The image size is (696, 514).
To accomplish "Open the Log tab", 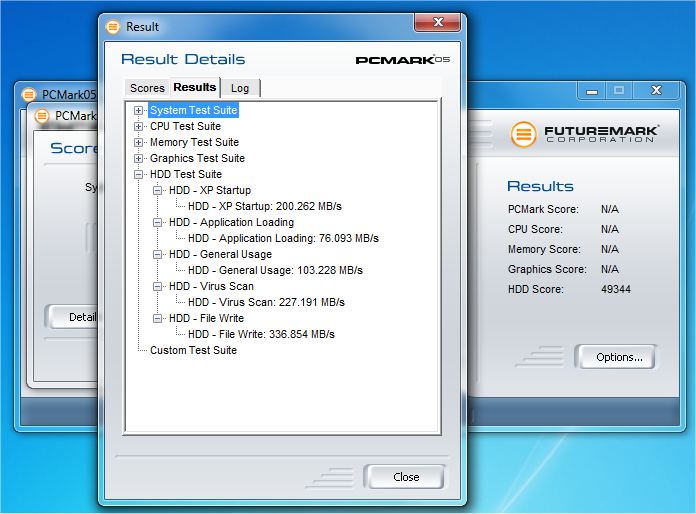I will (240, 88).
